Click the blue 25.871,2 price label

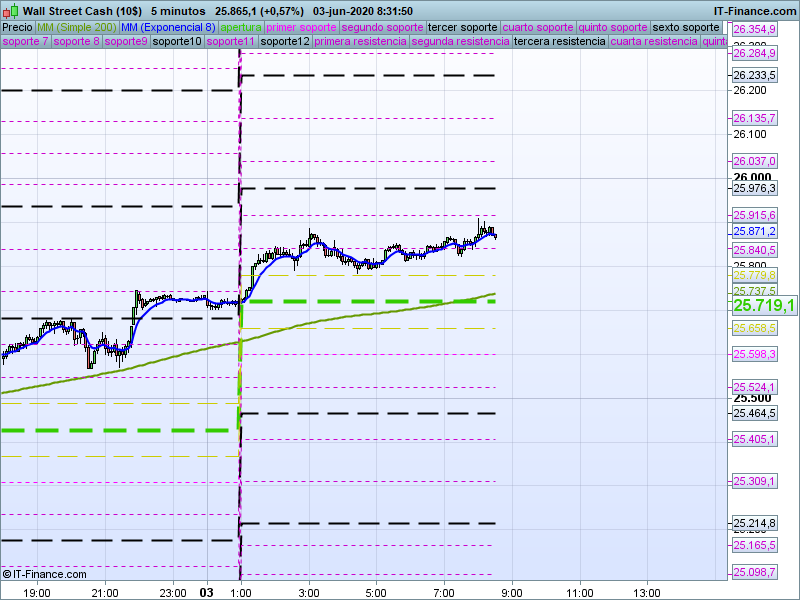(754, 231)
